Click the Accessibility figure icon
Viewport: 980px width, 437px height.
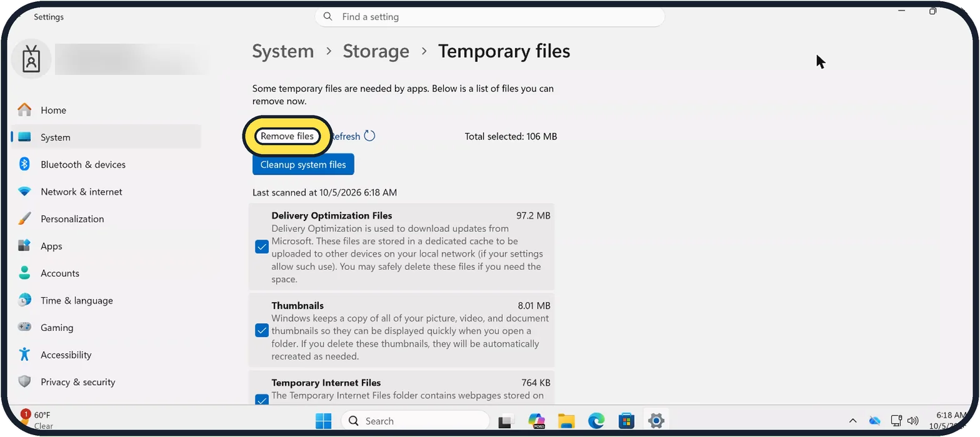click(x=24, y=355)
